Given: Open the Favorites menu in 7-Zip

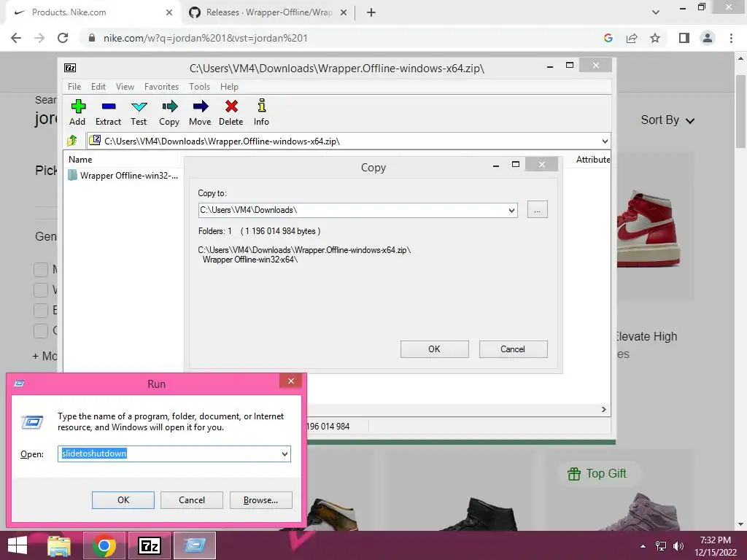Looking at the screenshot, I should [161, 87].
